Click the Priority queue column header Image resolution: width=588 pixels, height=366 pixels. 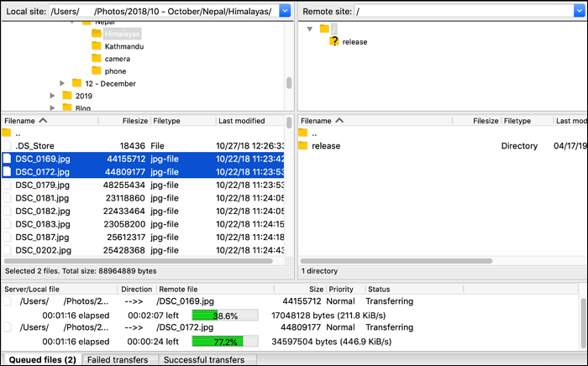[x=345, y=290]
